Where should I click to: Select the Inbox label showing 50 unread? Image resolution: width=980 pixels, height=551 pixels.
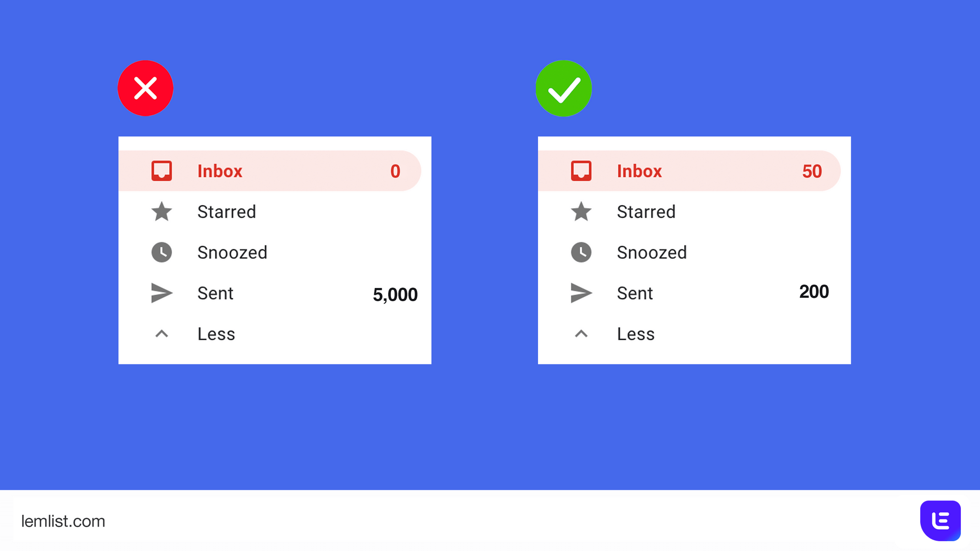click(x=639, y=171)
